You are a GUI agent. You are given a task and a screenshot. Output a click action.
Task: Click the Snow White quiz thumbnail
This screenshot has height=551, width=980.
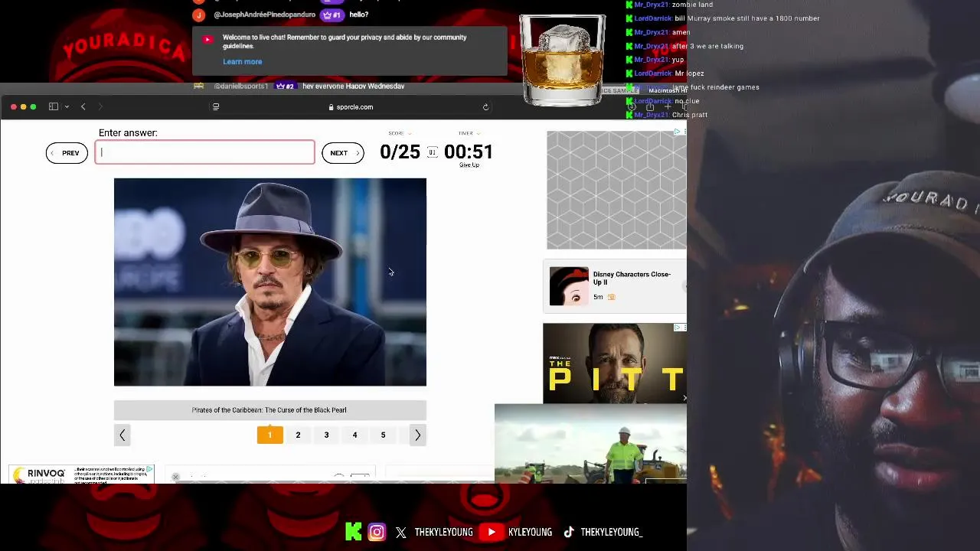pos(569,286)
